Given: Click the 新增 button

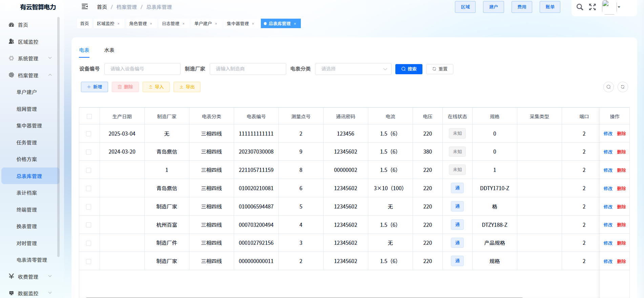Looking at the screenshot, I should (x=95, y=87).
